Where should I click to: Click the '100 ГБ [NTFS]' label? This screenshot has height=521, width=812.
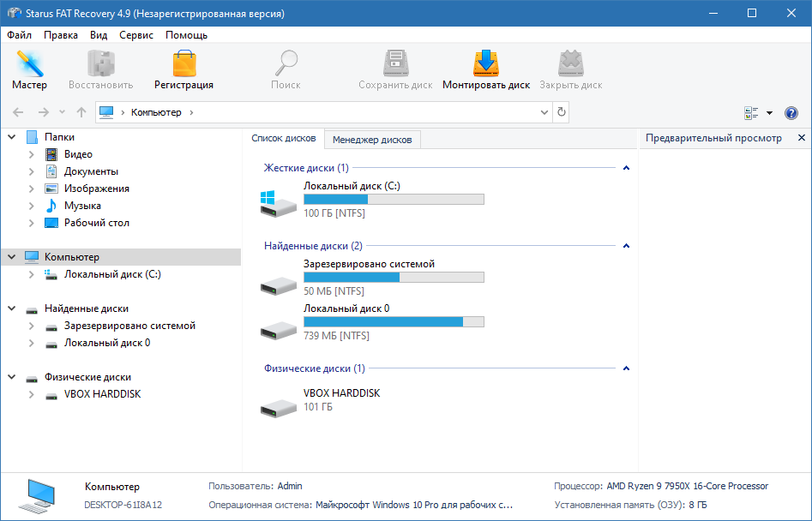click(334, 213)
